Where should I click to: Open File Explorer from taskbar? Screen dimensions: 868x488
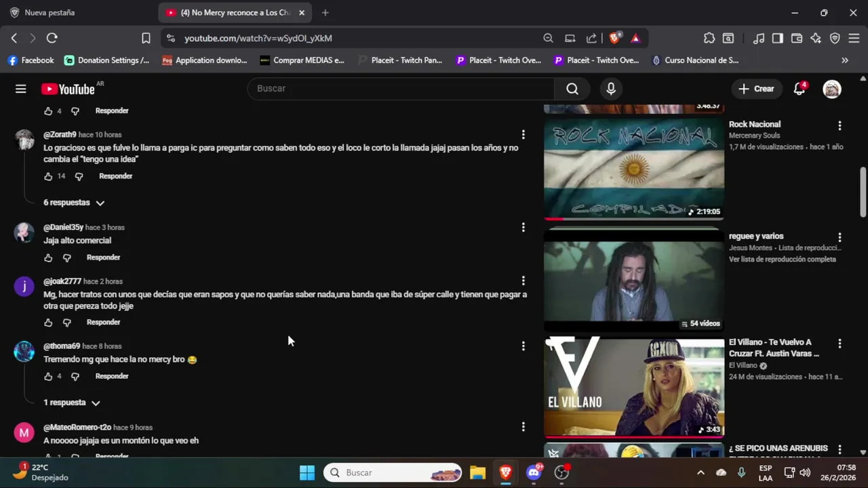tap(477, 472)
